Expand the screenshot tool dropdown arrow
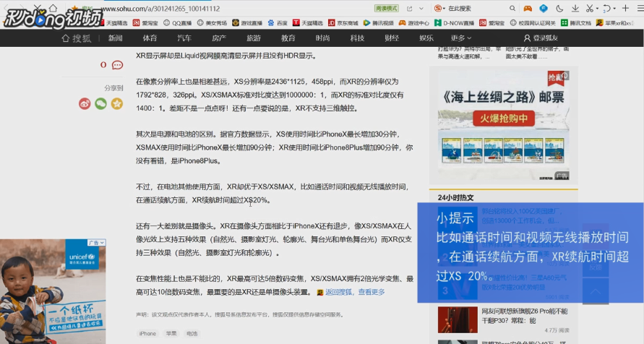 (597, 9)
